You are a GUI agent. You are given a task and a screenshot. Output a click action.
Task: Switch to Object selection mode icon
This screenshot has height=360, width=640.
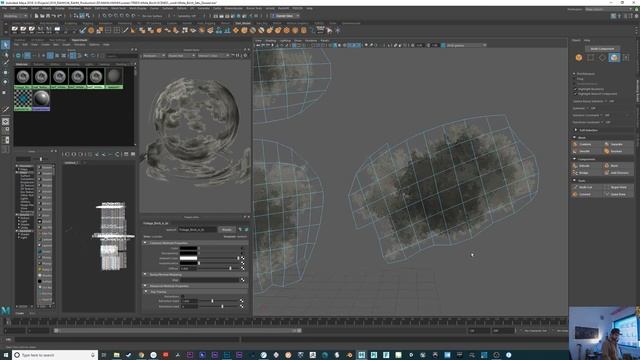tap(579, 58)
